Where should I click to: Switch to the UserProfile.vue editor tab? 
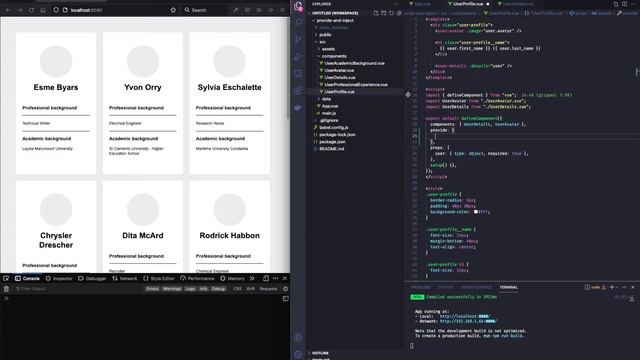click(468, 4)
